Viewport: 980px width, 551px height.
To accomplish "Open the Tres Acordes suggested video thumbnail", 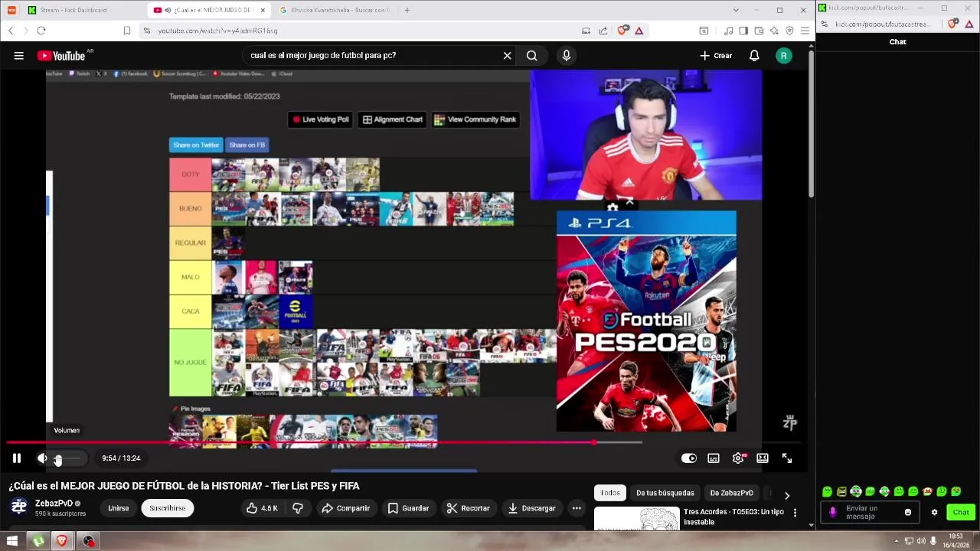I will (637, 518).
